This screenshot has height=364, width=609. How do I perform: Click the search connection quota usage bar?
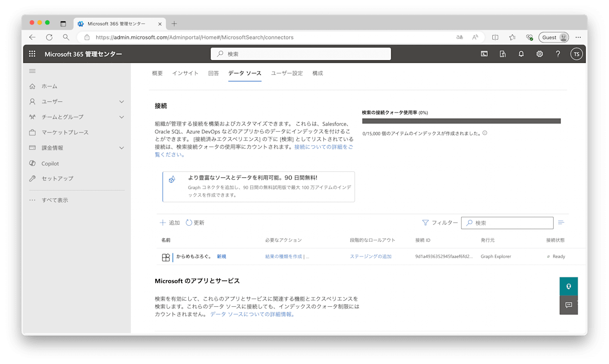coord(461,121)
